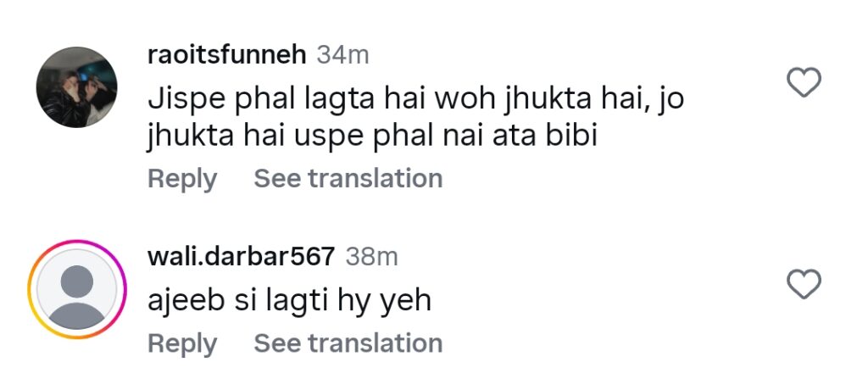The height and width of the screenshot is (390, 868).
Task: Reply to wali.darbar567's comment
Action: point(182,343)
